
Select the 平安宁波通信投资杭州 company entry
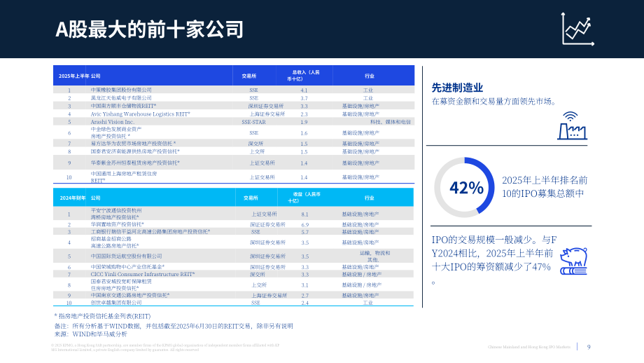115,214
